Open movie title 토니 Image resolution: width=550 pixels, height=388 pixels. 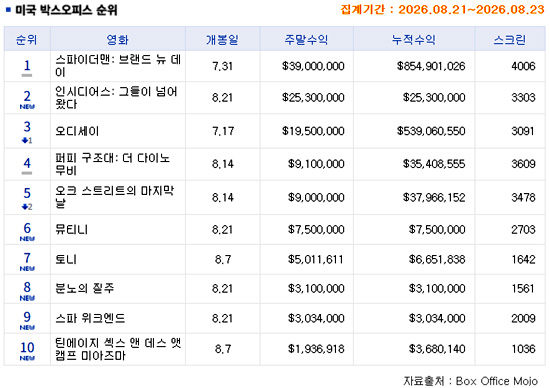point(66,259)
